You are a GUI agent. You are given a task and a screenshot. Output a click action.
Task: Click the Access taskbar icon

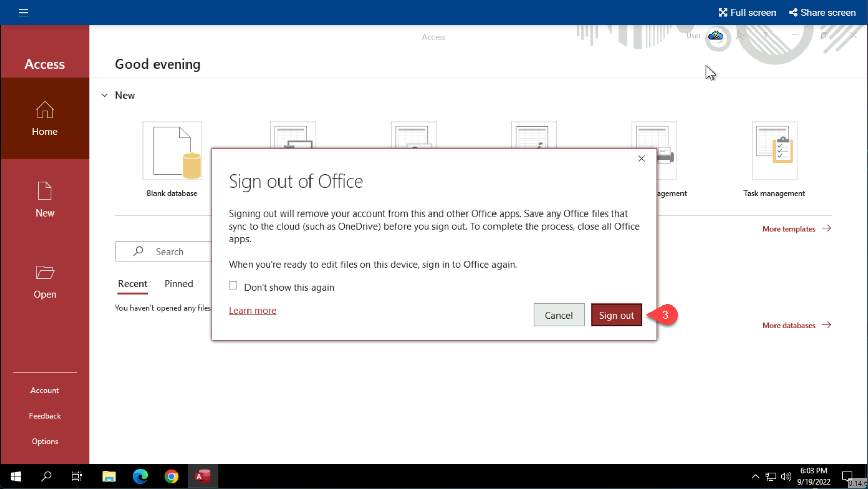coord(203,476)
